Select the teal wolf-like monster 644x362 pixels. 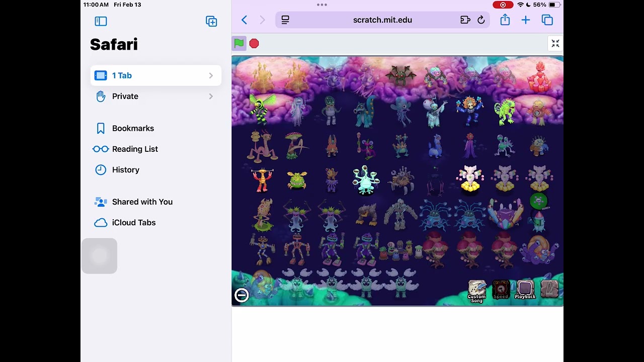pos(366,112)
